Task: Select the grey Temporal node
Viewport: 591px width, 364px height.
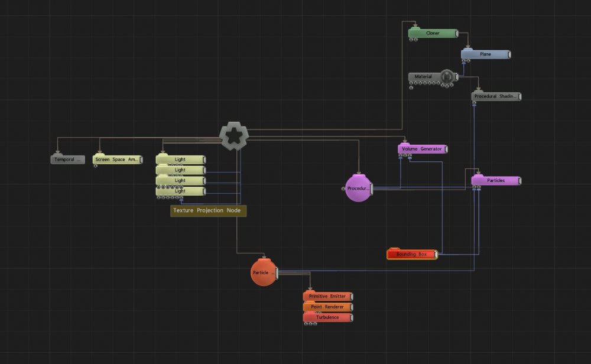Action: pos(67,160)
